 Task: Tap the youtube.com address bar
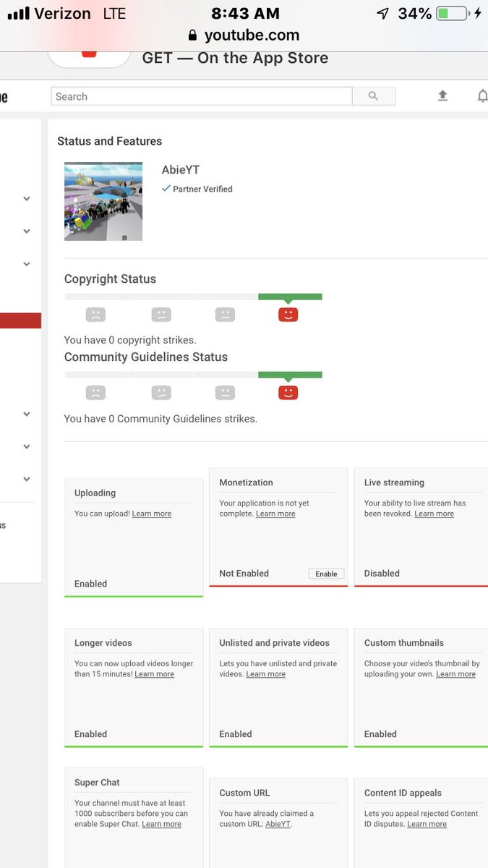pyautogui.click(x=244, y=35)
